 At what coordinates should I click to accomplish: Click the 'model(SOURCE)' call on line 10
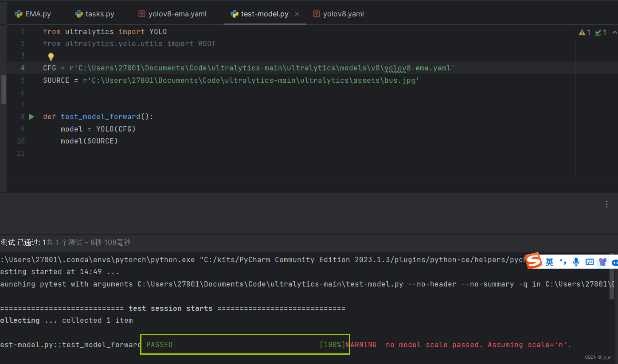[x=89, y=141]
